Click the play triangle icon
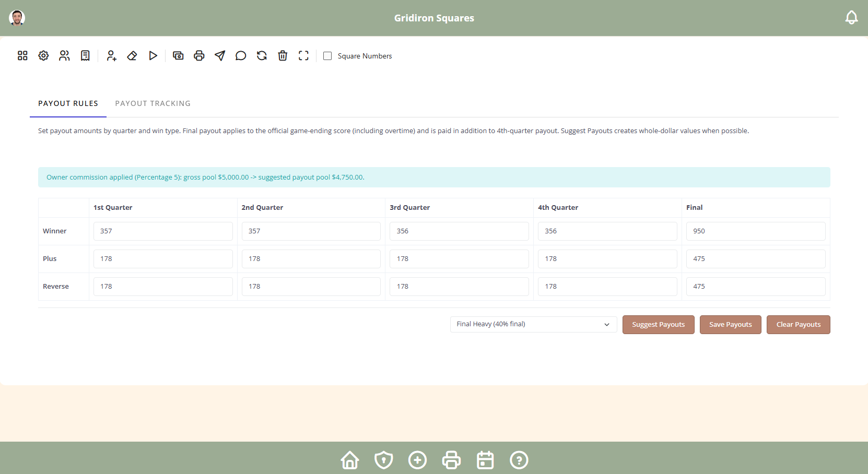This screenshot has height=474, width=868. 153,56
